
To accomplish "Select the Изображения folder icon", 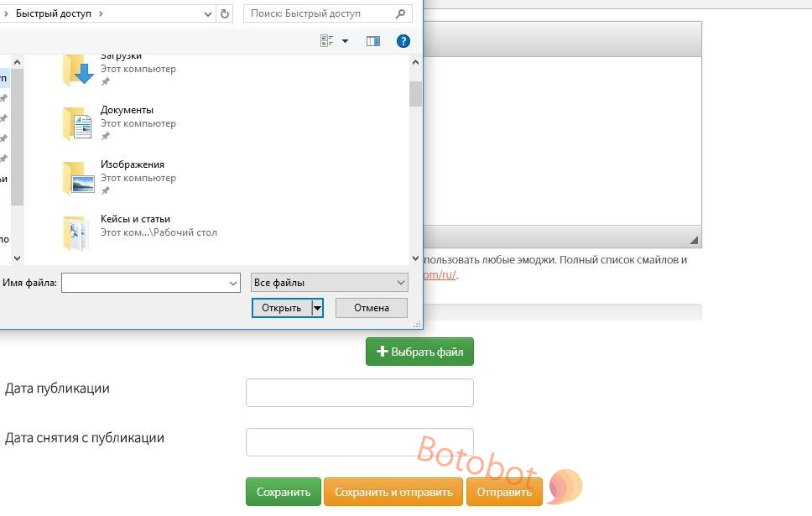I will tap(78, 178).
